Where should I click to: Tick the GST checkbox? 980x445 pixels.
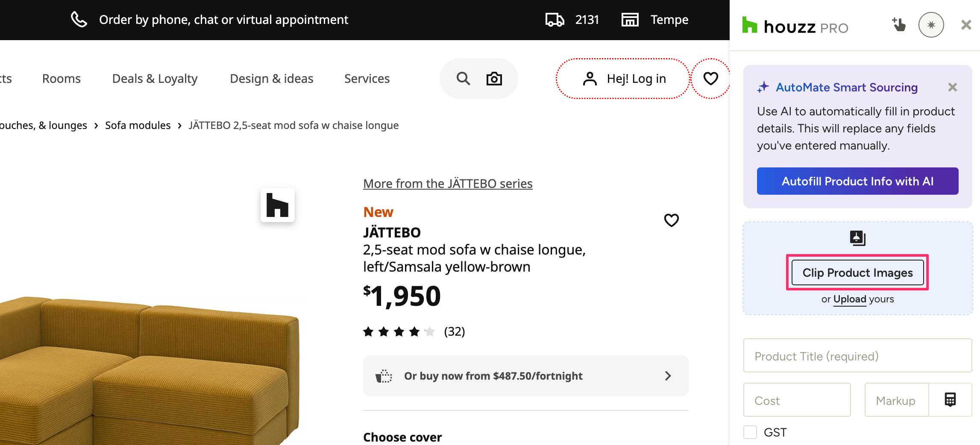[x=750, y=432]
